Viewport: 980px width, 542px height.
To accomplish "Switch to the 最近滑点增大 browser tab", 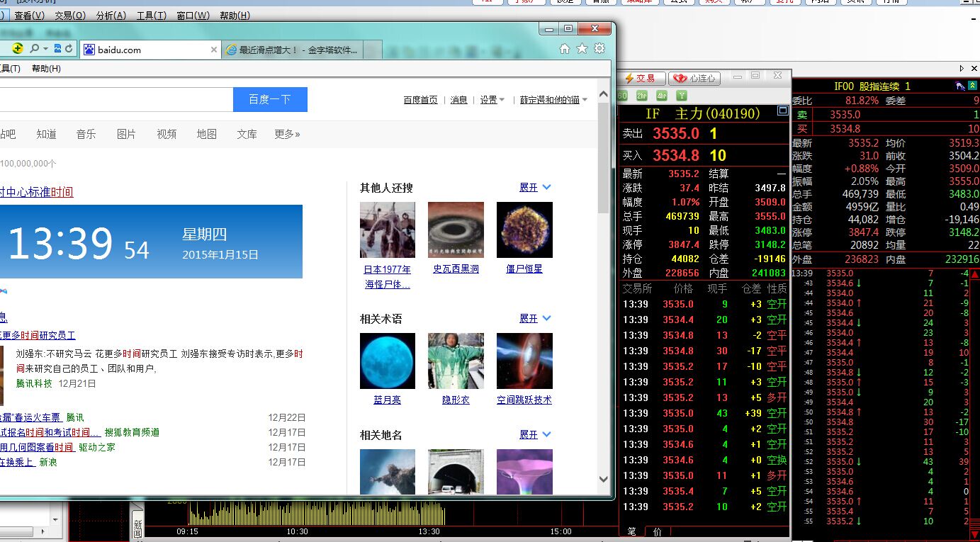I will click(x=298, y=50).
